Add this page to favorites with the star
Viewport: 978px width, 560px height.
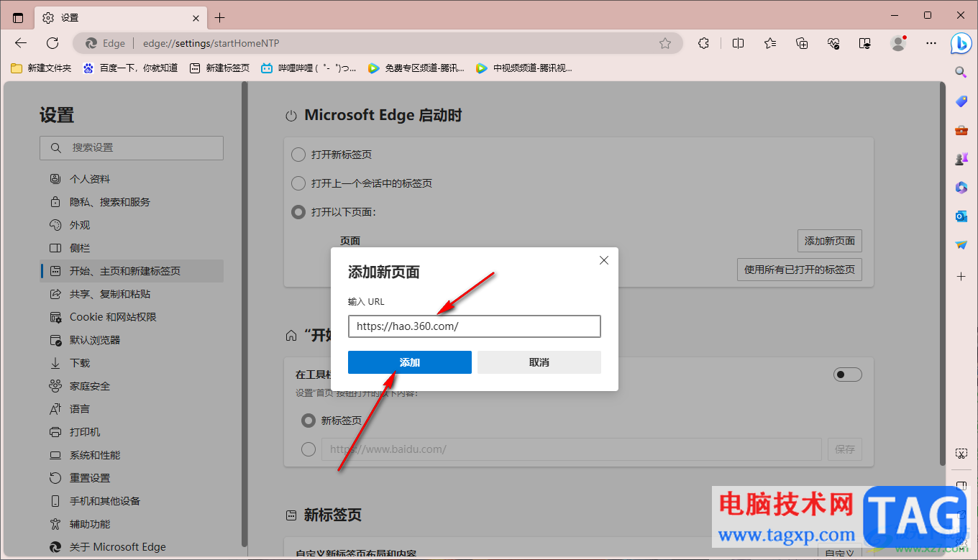pos(665,43)
